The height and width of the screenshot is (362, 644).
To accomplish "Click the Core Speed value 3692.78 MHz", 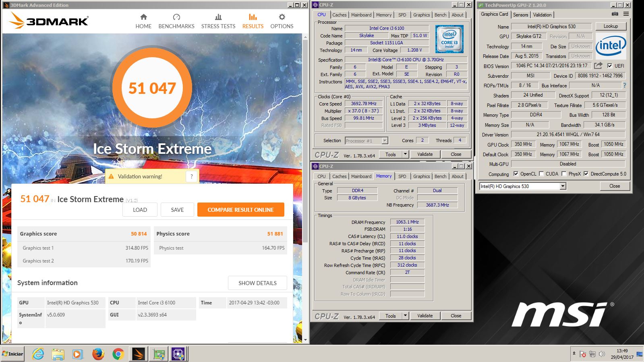I will [x=364, y=103].
